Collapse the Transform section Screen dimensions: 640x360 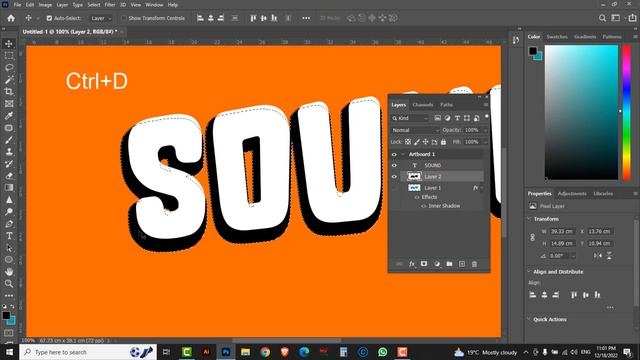click(x=529, y=219)
